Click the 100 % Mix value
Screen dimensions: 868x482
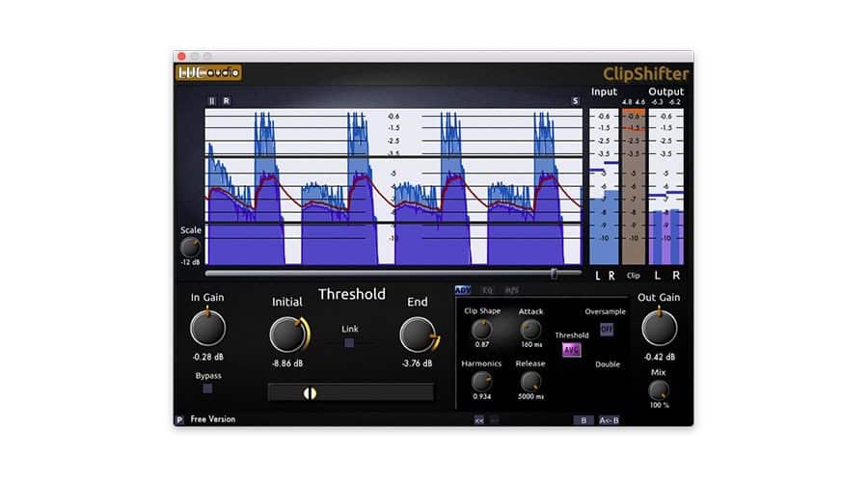(659, 405)
